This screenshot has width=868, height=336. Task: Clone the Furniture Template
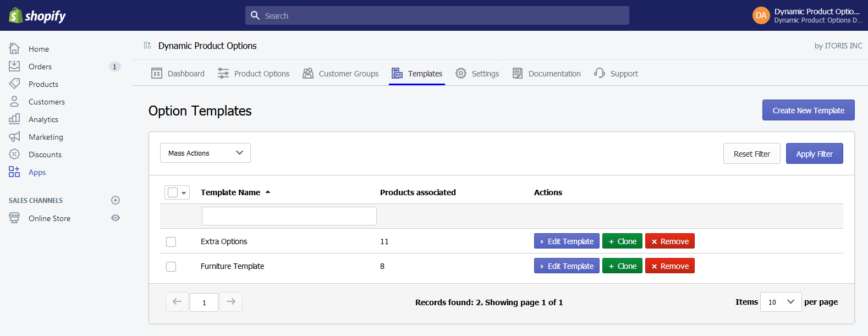click(622, 266)
